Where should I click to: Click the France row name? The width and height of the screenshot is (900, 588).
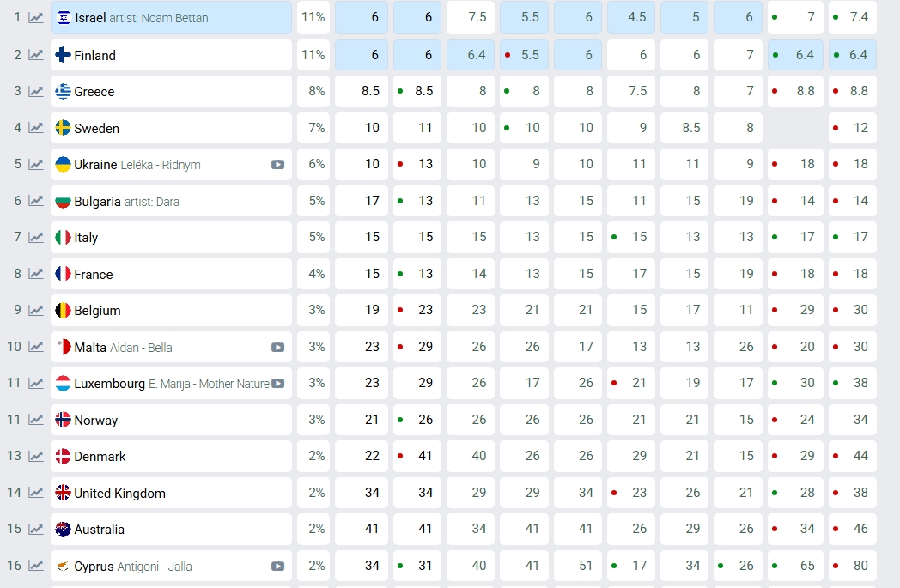click(x=94, y=275)
